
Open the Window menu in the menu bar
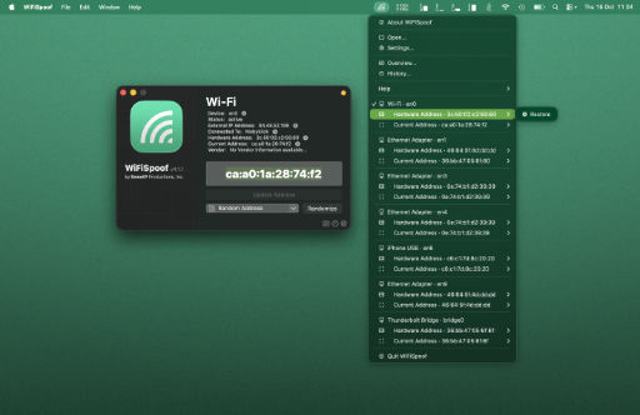(109, 7)
